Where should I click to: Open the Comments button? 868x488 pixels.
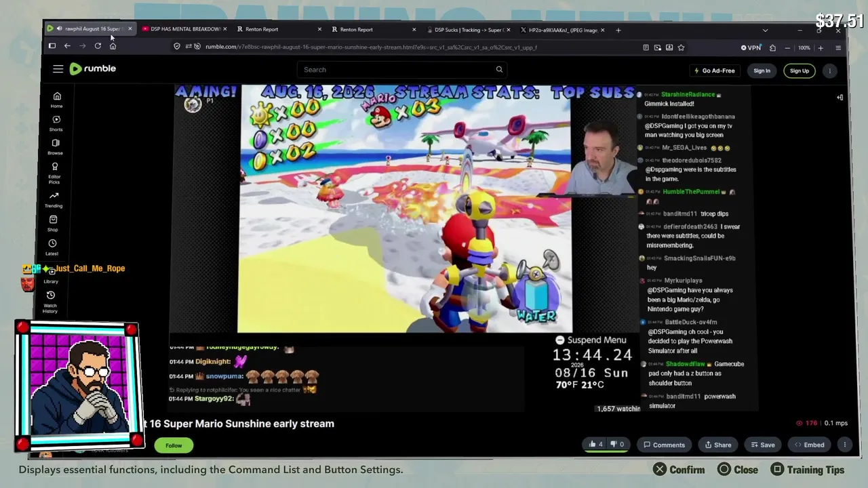pos(664,445)
